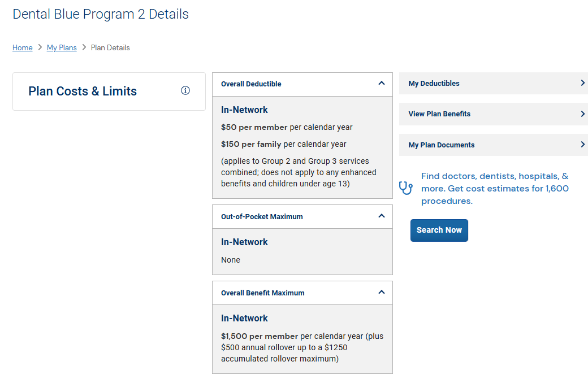Open the My Plans breadcrumb link
This screenshot has width=588, height=379.
click(x=62, y=48)
